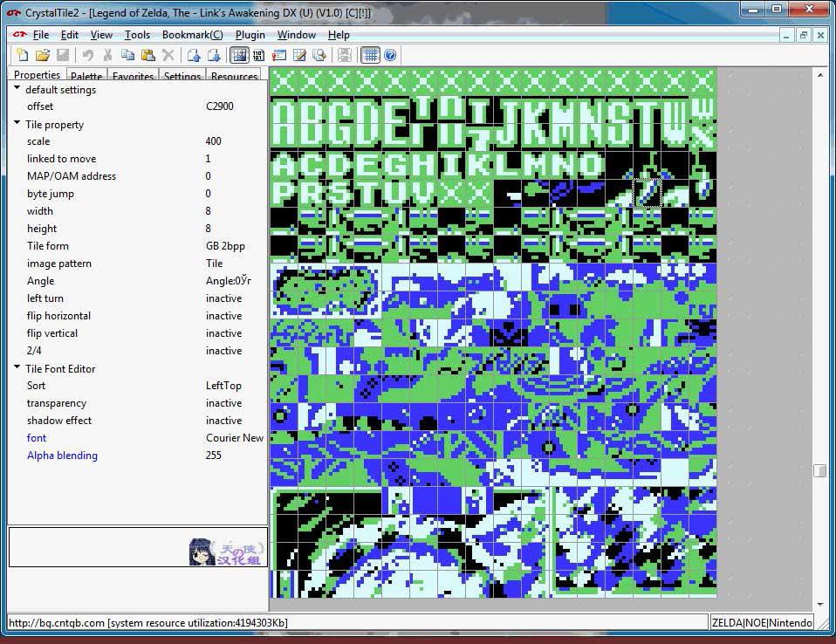The width and height of the screenshot is (836, 644).
Task: Select the 'MAP/OAM address' property row
Action: (138, 176)
